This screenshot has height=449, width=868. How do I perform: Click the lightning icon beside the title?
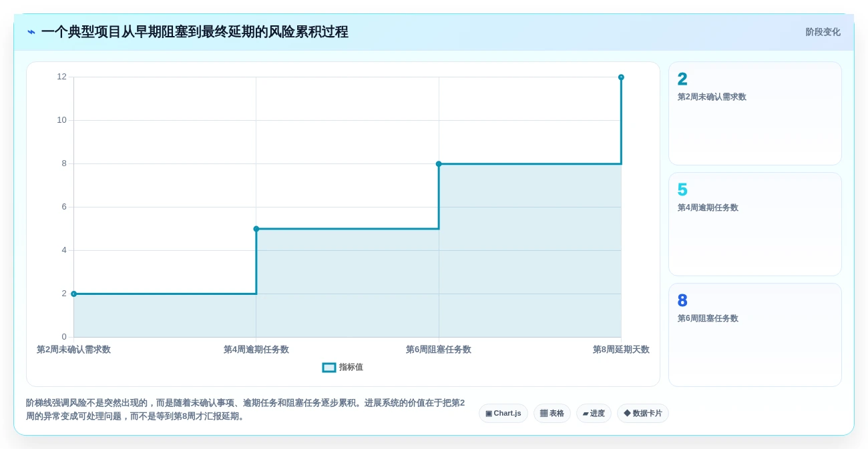click(x=31, y=32)
